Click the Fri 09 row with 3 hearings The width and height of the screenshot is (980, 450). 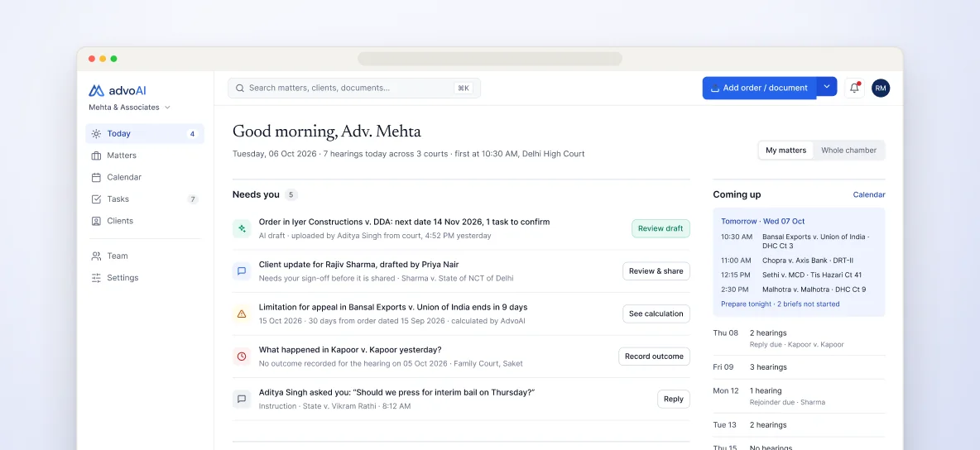[799, 367]
